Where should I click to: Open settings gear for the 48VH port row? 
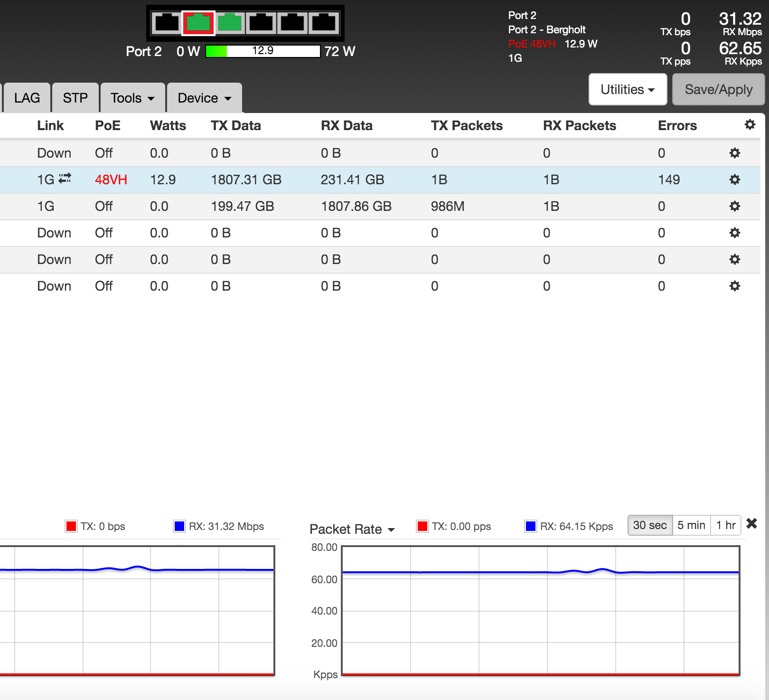point(734,180)
